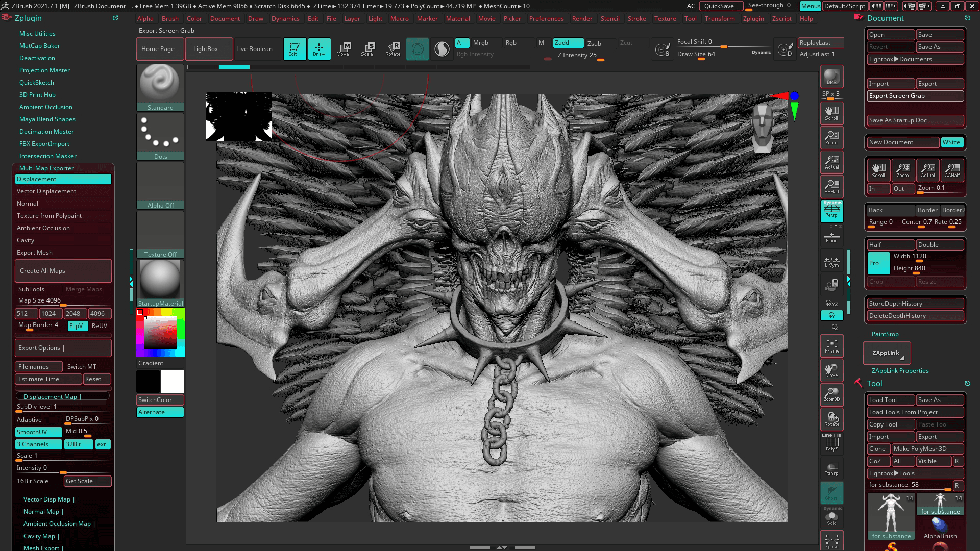The image size is (980, 551).
Task: Open the StartupMaterial picker
Action: pos(160,284)
